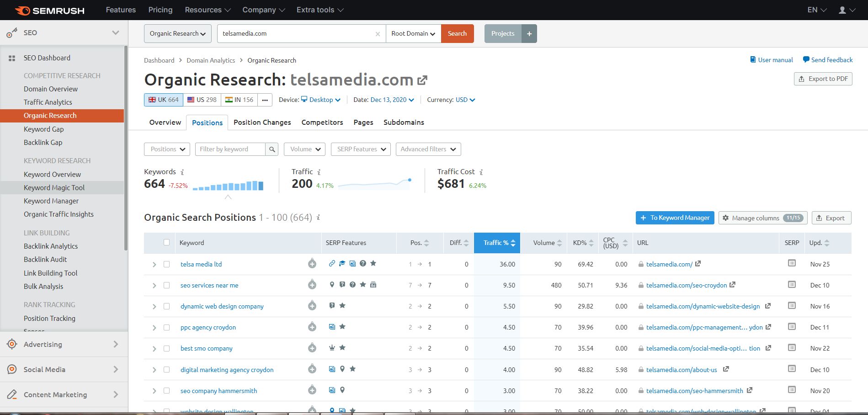View SERP snapshot for best smo company
The height and width of the screenshot is (415, 868).
(x=792, y=347)
